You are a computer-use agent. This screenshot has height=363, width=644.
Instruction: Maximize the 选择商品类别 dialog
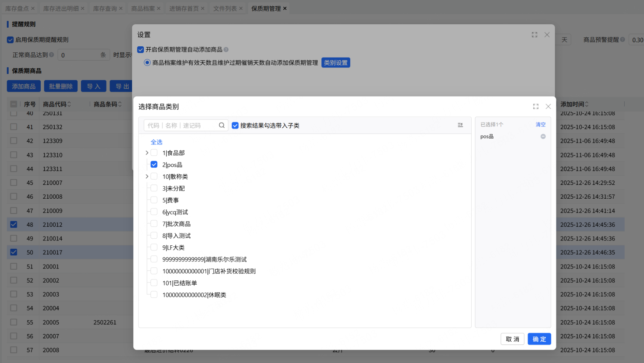pyautogui.click(x=536, y=106)
